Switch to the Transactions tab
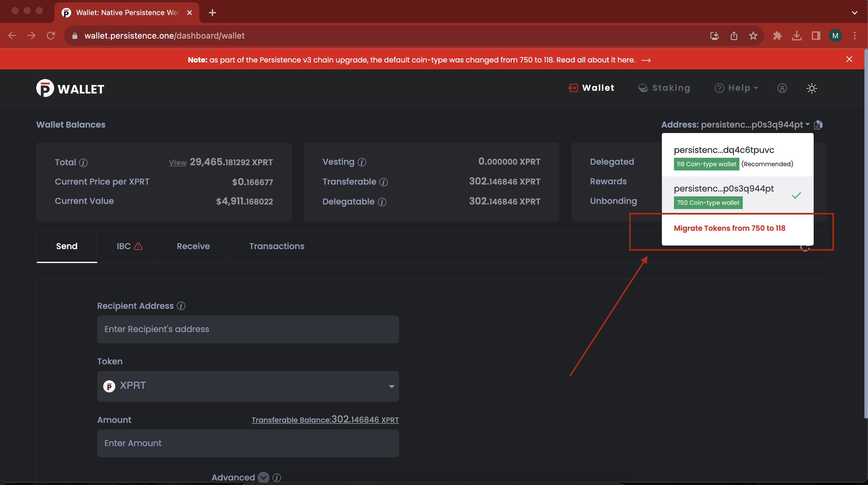 (x=277, y=246)
